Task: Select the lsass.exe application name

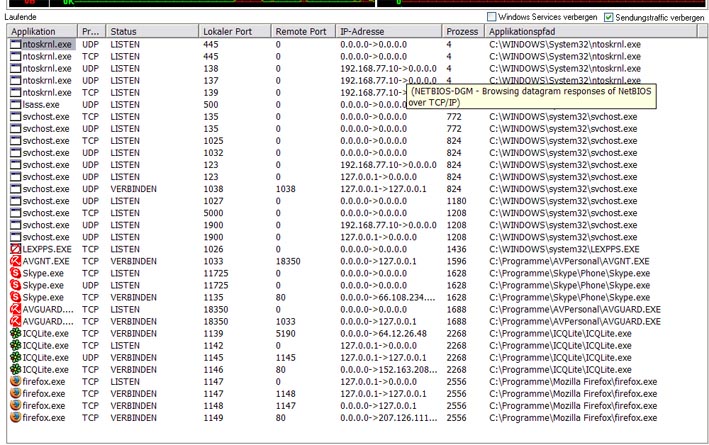Action: point(41,104)
